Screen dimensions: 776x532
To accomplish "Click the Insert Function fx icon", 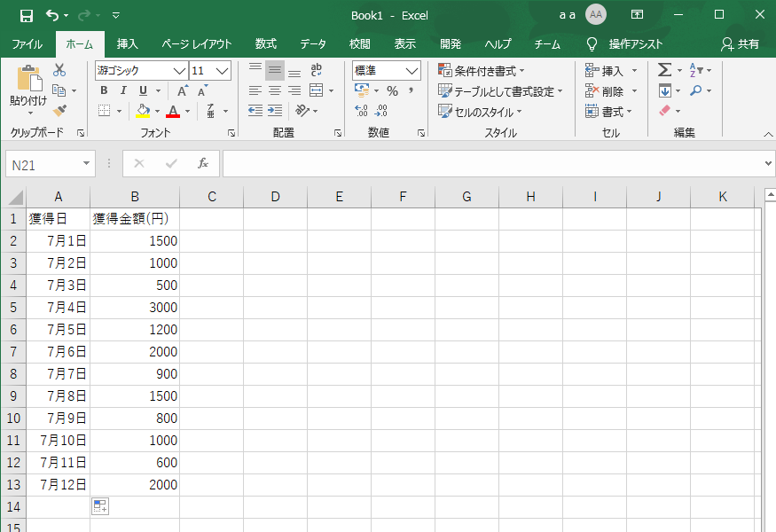I will (202, 163).
